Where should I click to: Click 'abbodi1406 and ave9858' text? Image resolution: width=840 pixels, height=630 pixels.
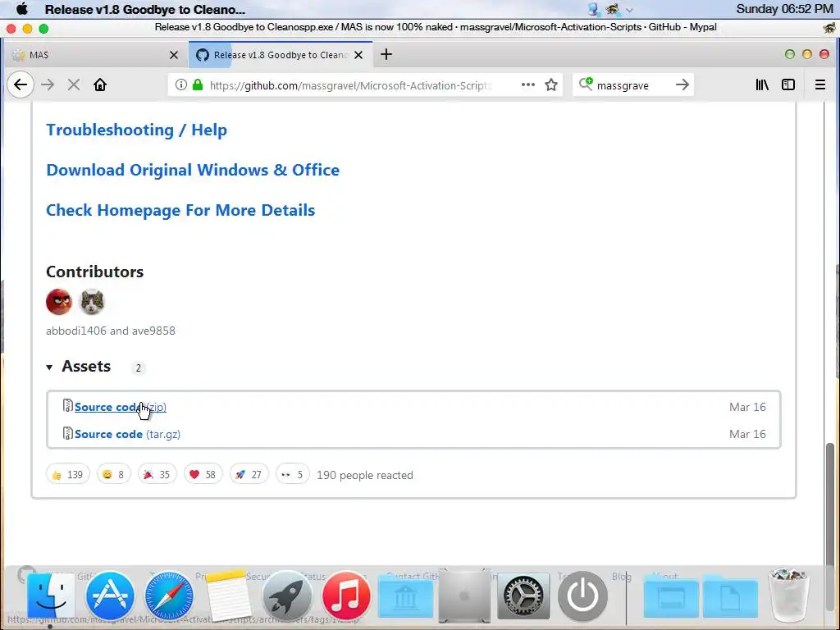[x=111, y=331]
